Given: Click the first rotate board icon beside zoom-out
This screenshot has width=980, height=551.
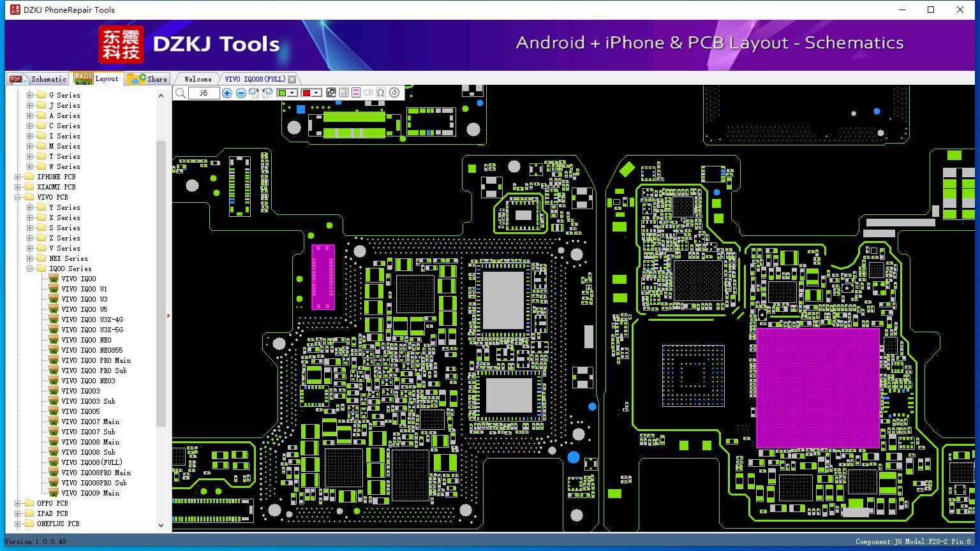Looking at the screenshot, I should pyautogui.click(x=254, y=93).
